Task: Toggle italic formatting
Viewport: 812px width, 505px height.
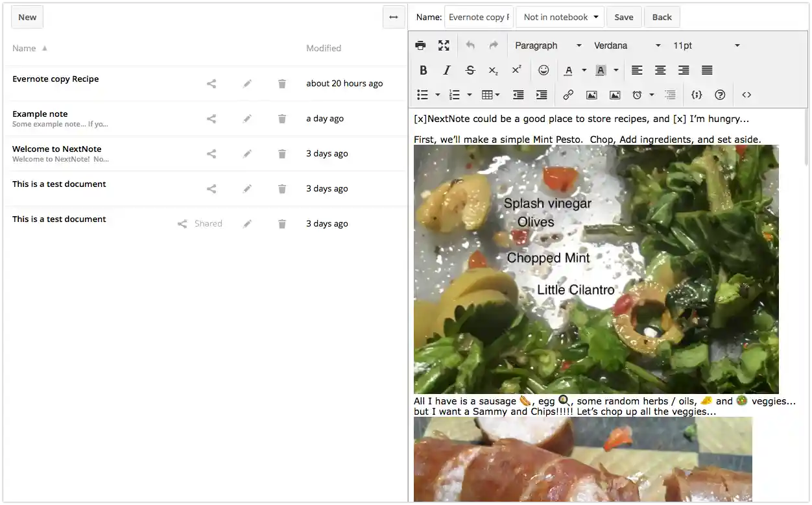Action: pos(447,70)
